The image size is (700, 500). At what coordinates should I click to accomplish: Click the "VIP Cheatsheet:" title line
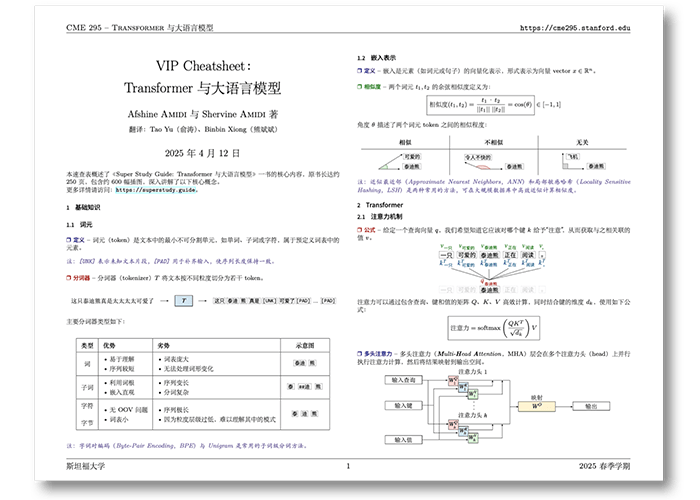(x=203, y=66)
